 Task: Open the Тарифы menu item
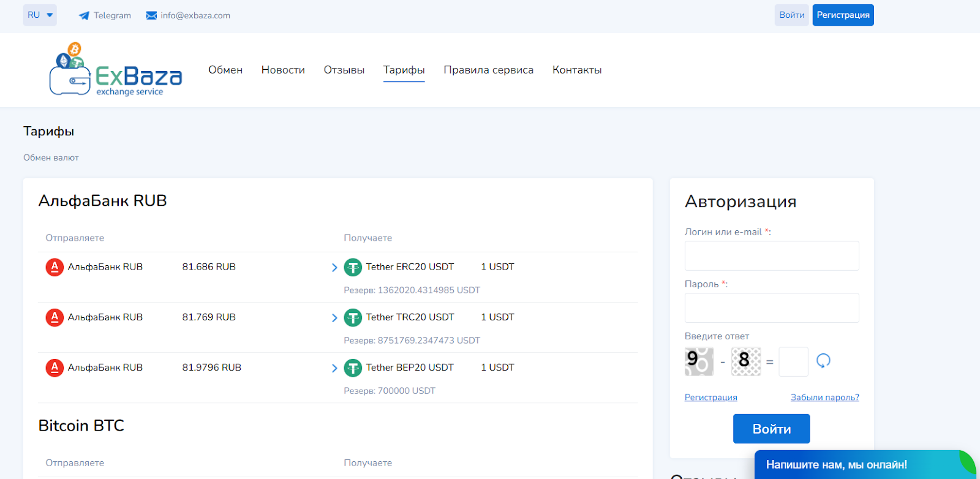pos(404,70)
